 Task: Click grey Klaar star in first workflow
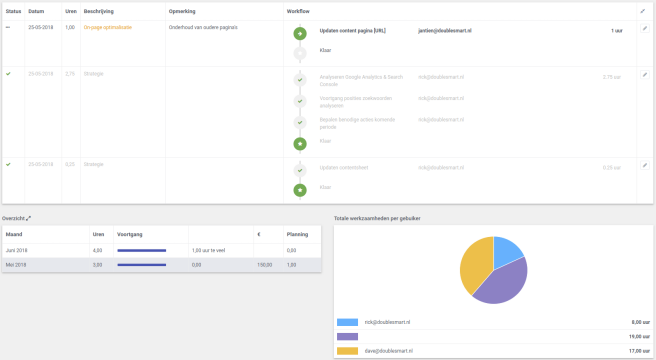(300, 53)
